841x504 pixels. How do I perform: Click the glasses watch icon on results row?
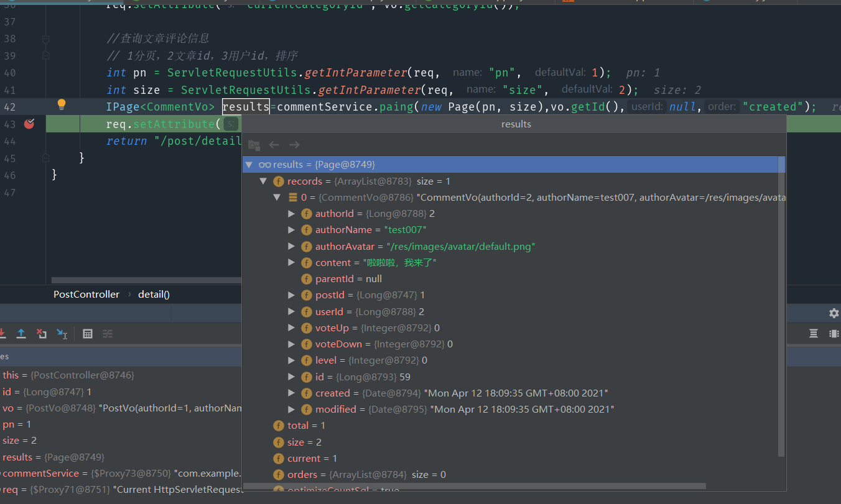[x=265, y=165]
